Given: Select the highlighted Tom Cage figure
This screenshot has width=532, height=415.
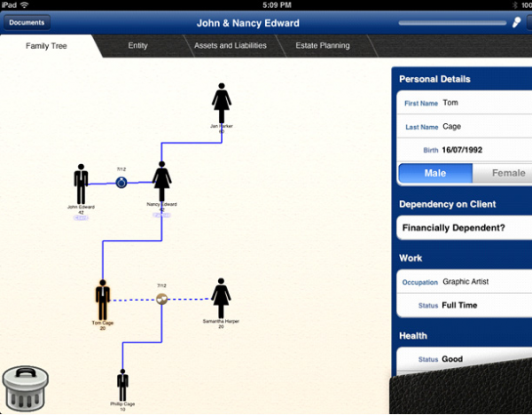Looking at the screenshot, I should [x=103, y=300].
